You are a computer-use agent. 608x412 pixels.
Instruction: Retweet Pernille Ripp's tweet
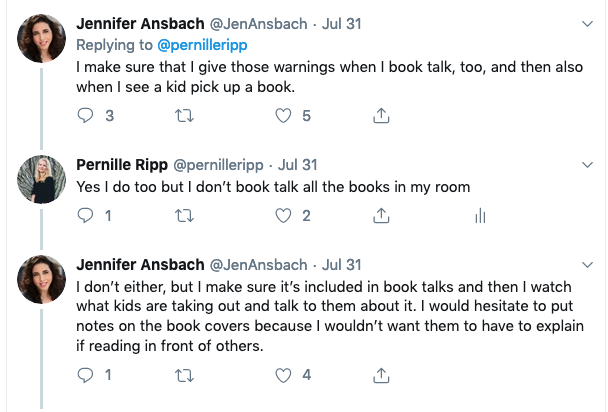[184, 215]
